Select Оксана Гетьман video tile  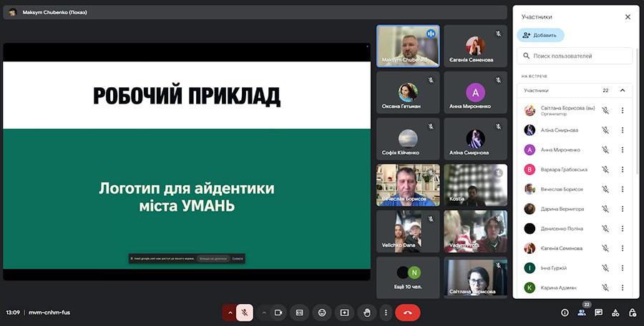408,92
